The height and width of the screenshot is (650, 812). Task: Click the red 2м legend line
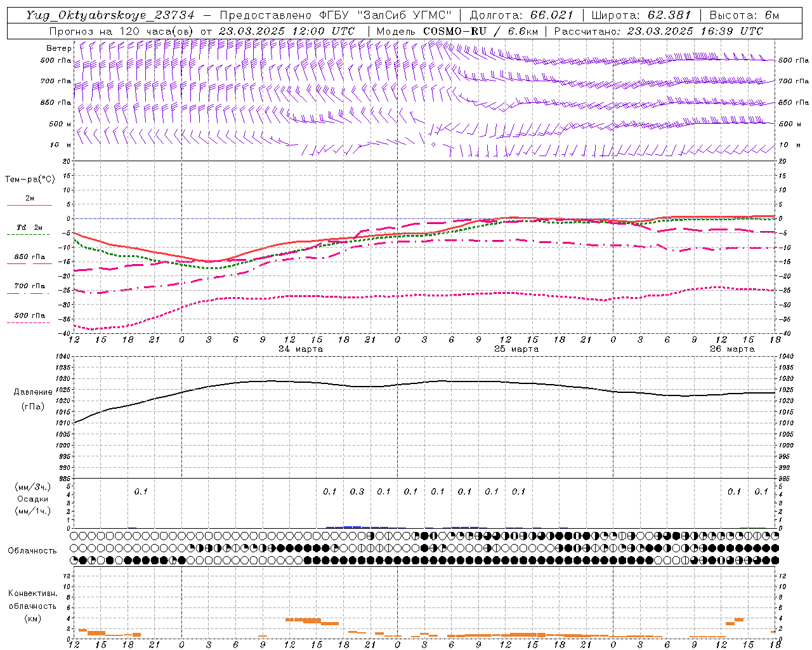click(30, 205)
